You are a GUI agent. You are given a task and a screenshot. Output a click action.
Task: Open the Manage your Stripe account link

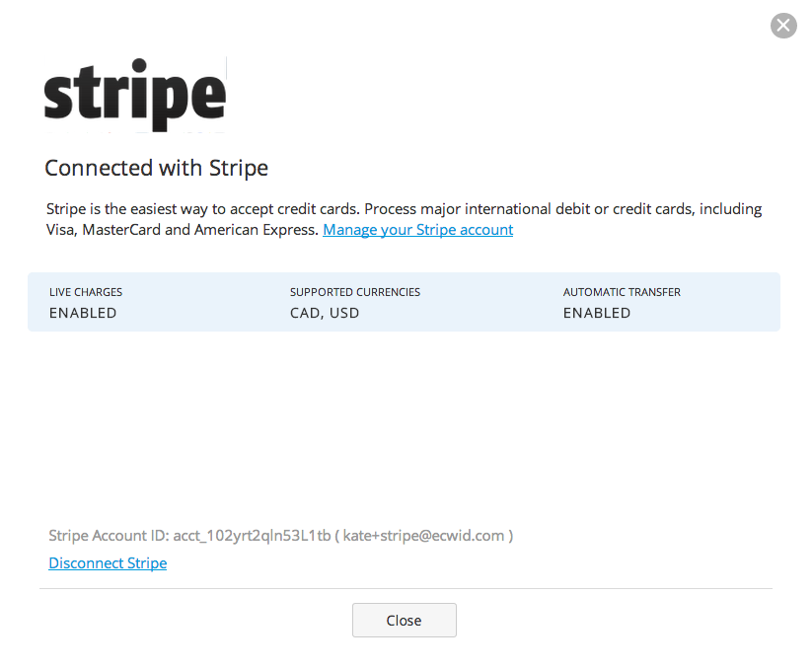tap(418, 229)
